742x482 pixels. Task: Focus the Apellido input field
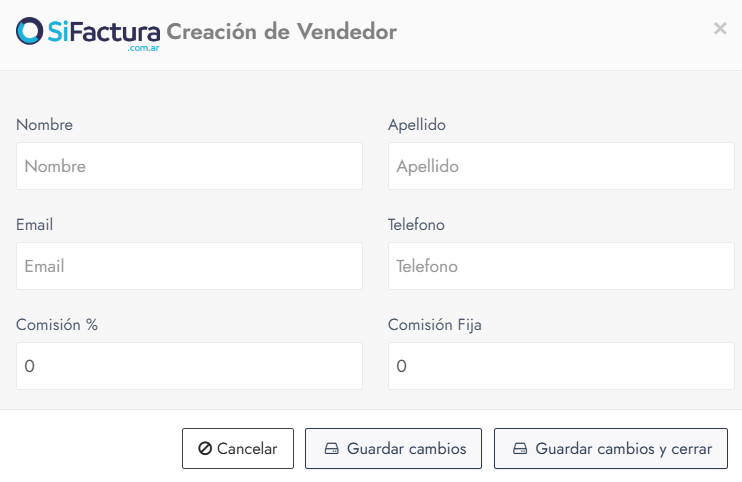click(561, 166)
